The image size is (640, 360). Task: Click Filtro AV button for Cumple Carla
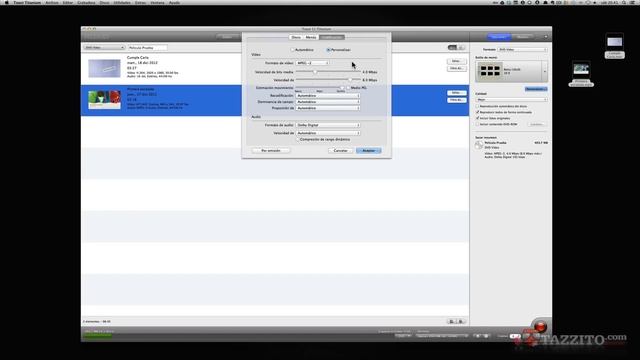click(456, 68)
